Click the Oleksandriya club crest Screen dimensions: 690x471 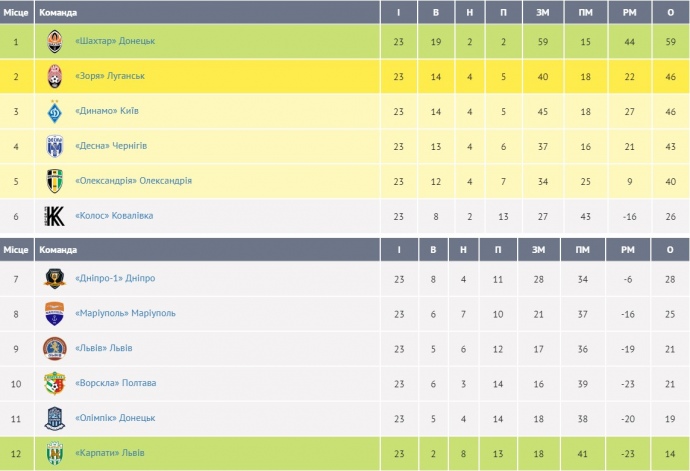55,181
